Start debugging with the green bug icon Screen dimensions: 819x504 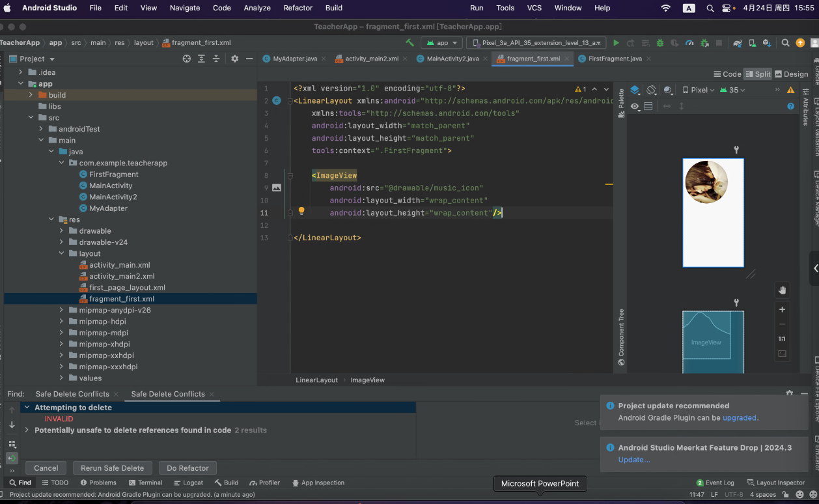click(x=660, y=43)
